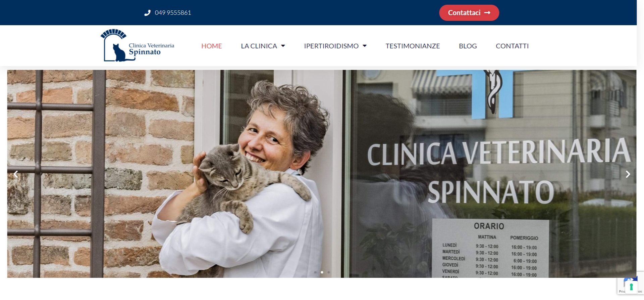Advance to next slide with right chevron
The image size is (644, 300).
(x=628, y=174)
